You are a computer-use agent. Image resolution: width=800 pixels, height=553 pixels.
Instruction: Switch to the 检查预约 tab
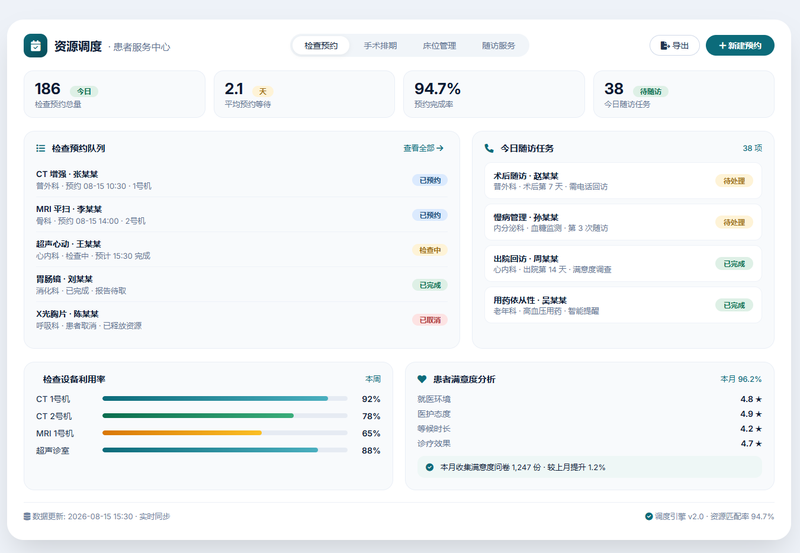321,45
